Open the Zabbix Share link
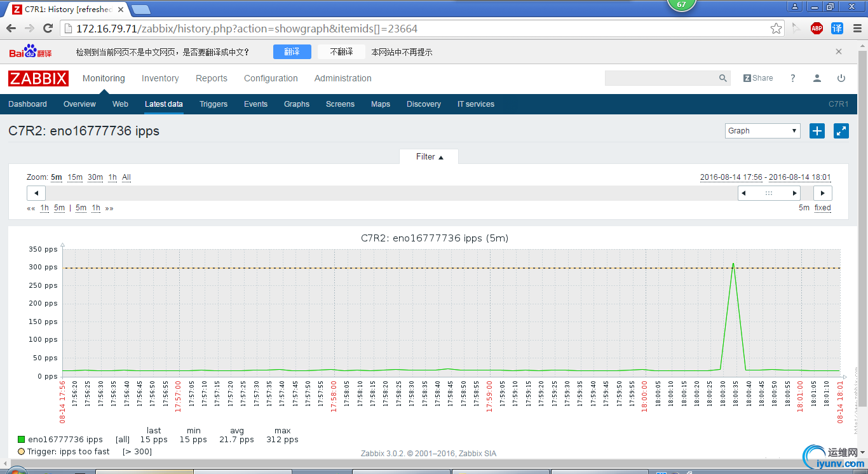The height and width of the screenshot is (474, 868). coord(758,78)
